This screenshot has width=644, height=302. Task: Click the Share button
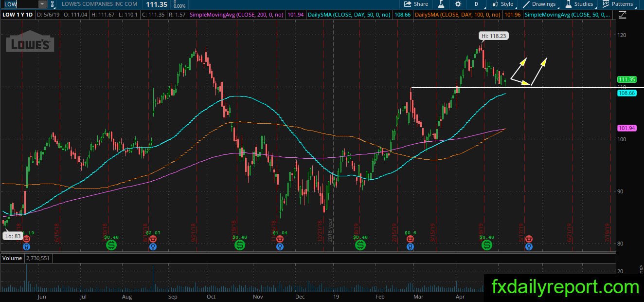[x=416, y=4]
